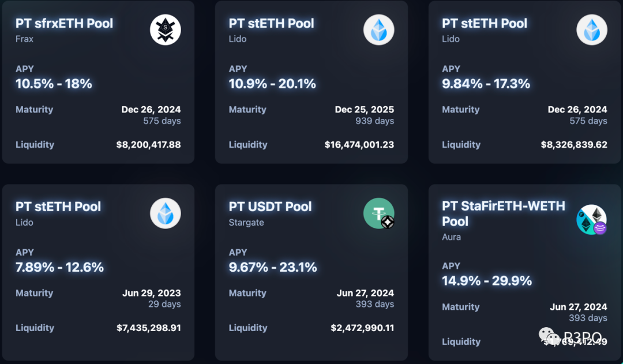Click the $7,435,298.91 liquidity amount
This screenshot has height=364, width=623.
pyautogui.click(x=149, y=328)
